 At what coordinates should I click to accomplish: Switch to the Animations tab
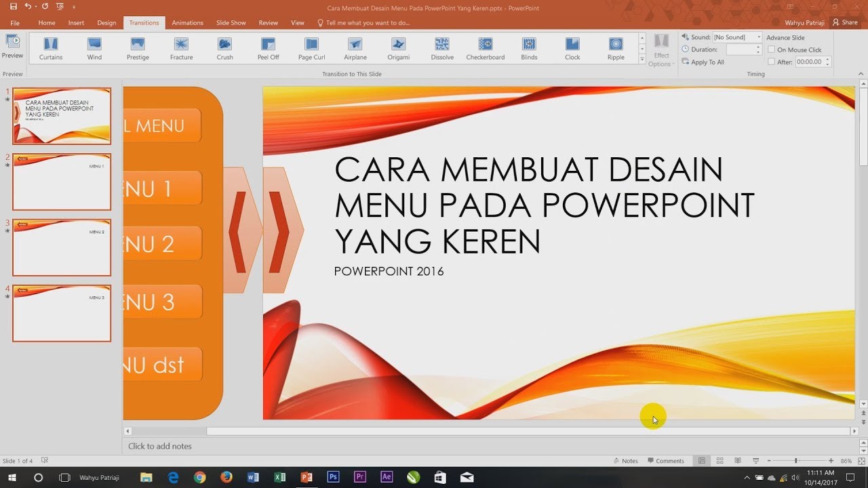tap(187, 22)
